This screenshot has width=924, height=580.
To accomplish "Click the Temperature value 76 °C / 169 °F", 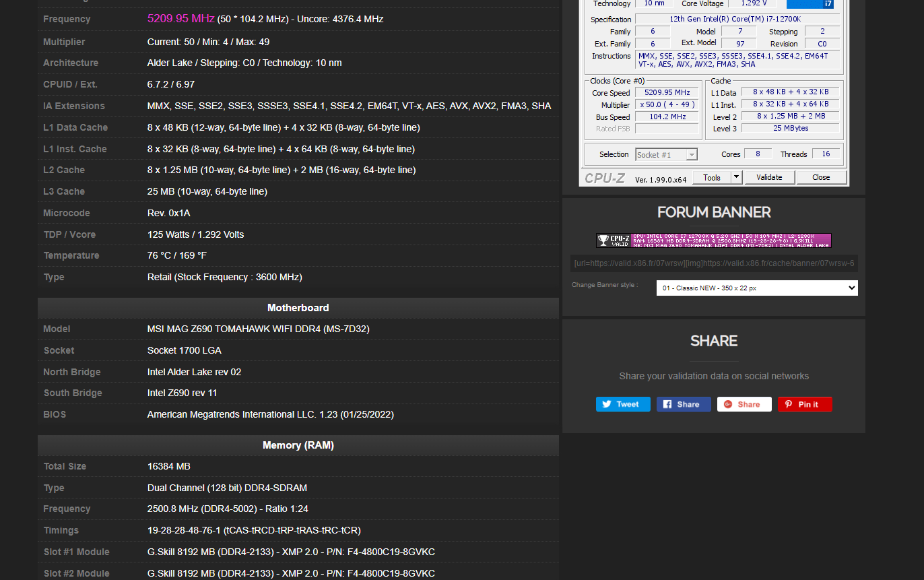I will click(x=177, y=255).
